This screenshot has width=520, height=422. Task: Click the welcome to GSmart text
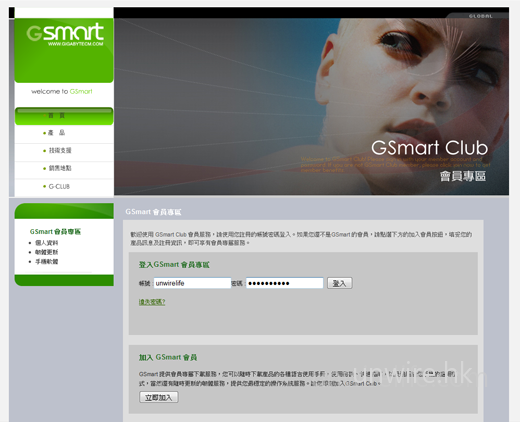(x=62, y=91)
